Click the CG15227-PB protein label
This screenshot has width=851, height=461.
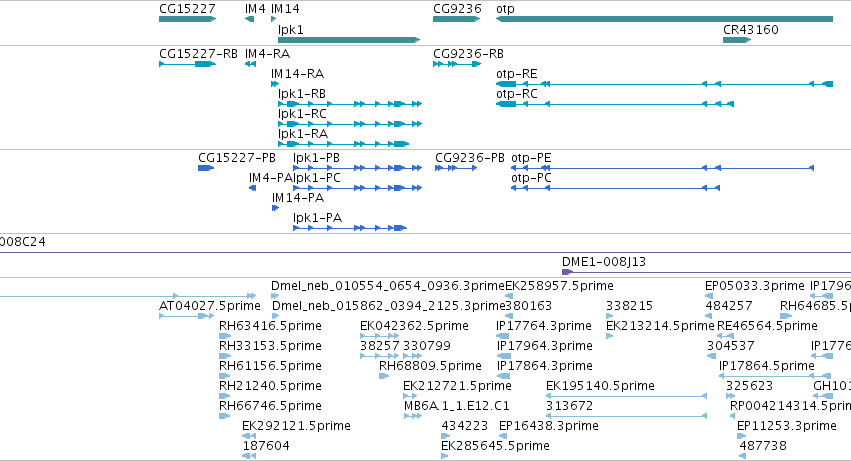(237, 158)
